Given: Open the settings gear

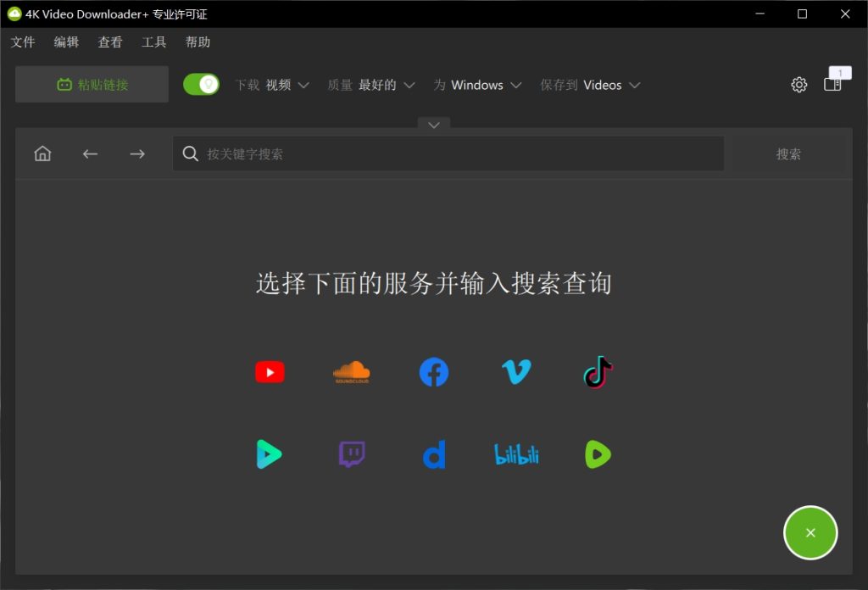Looking at the screenshot, I should coord(798,85).
